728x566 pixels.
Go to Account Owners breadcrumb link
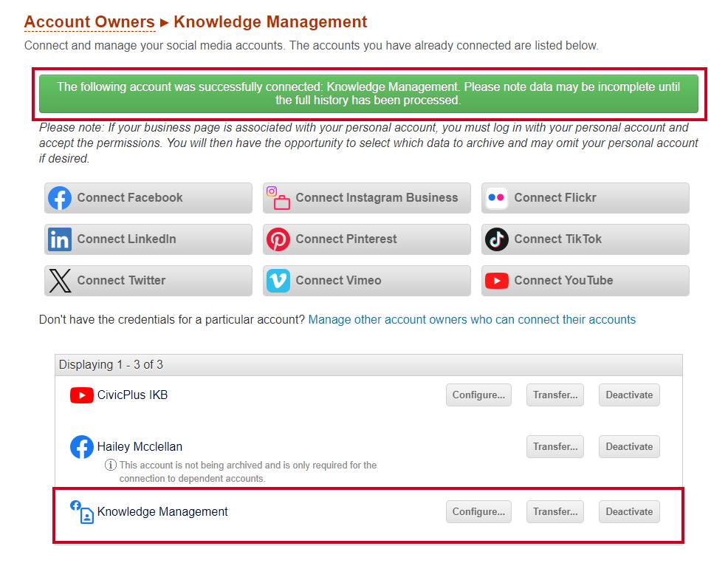click(x=89, y=22)
